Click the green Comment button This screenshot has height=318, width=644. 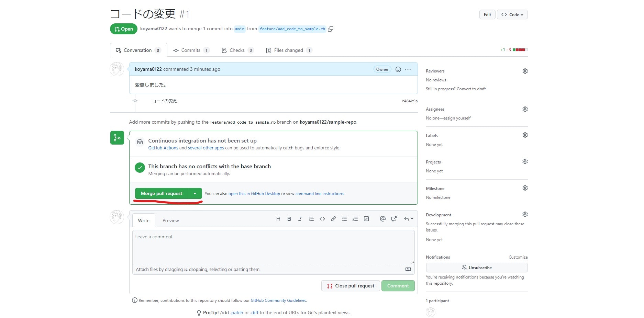pos(398,286)
